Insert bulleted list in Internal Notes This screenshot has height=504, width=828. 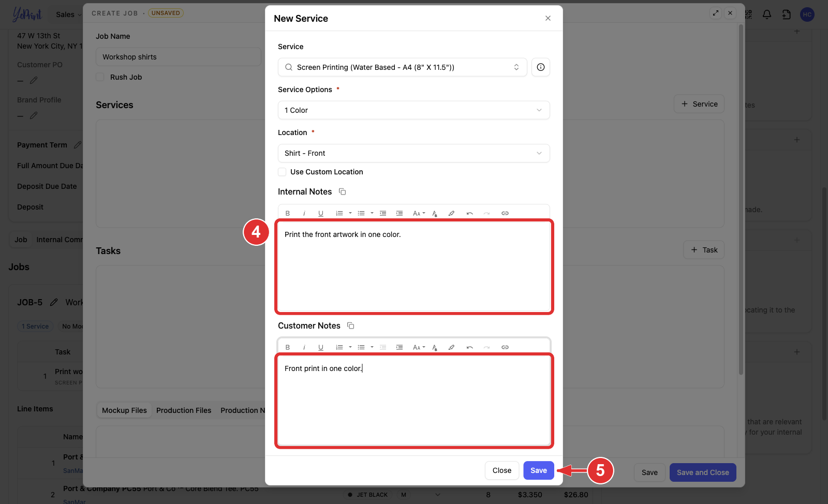click(361, 213)
